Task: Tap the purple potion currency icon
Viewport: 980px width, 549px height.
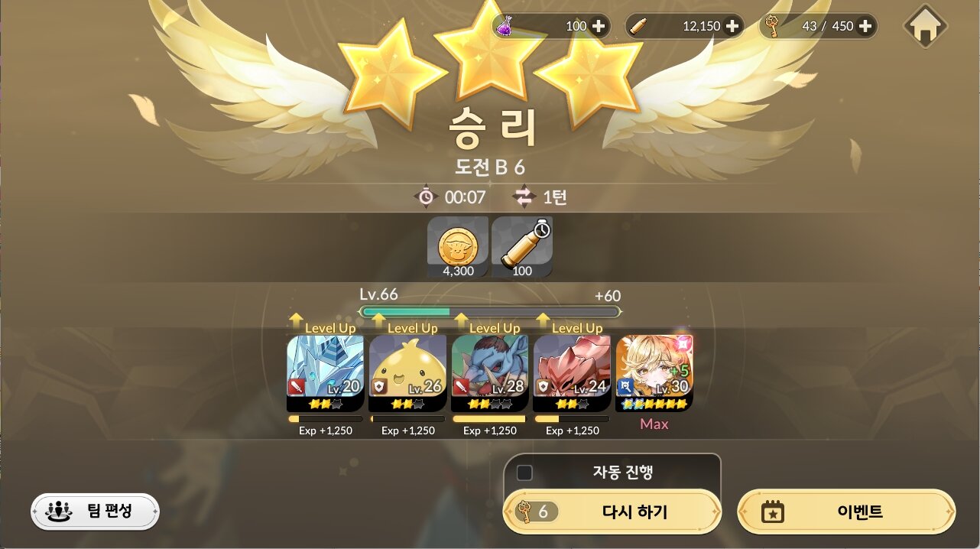Action: point(505,26)
